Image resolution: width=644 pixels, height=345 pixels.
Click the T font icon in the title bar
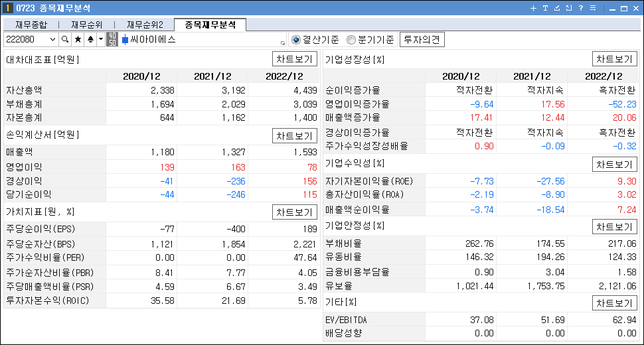pyautogui.click(x=545, y=8)
